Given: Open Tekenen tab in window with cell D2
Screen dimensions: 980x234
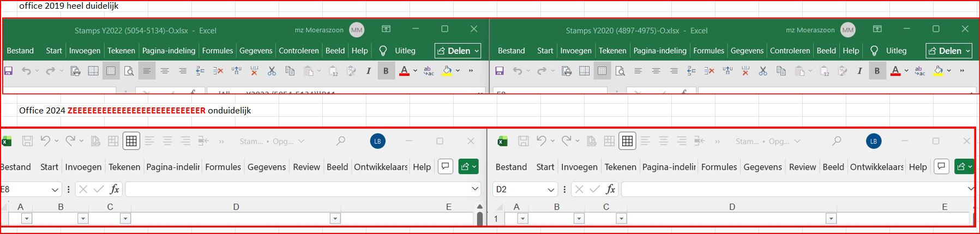Looking at the screenshot, I should [x=620, y=167].
